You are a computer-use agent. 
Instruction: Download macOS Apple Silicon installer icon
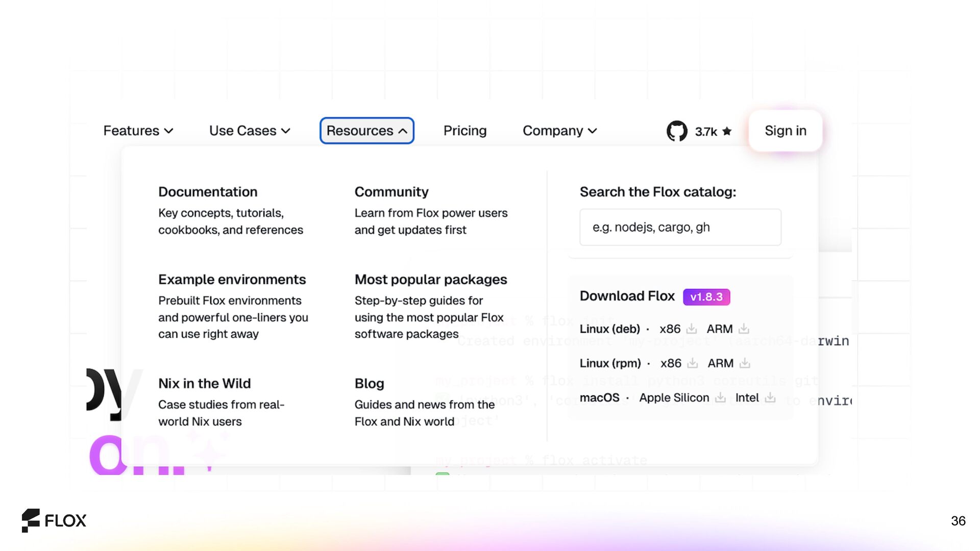click(720, 397)
